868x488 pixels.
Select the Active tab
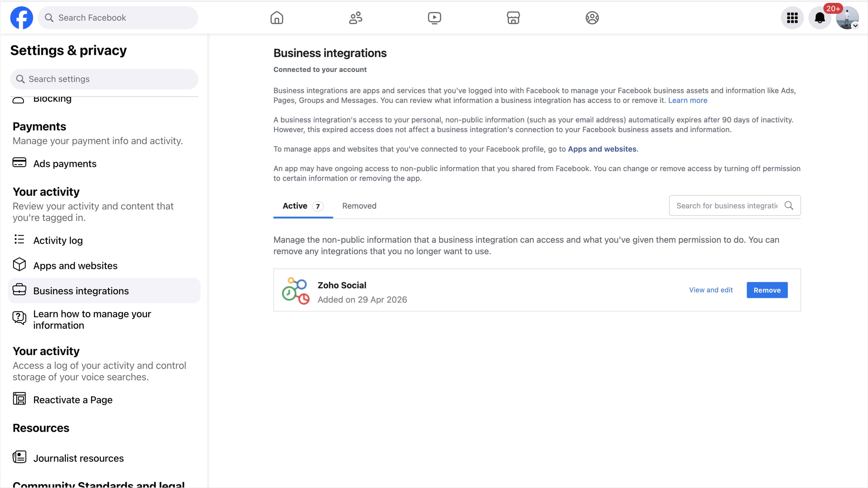point(303,206)
